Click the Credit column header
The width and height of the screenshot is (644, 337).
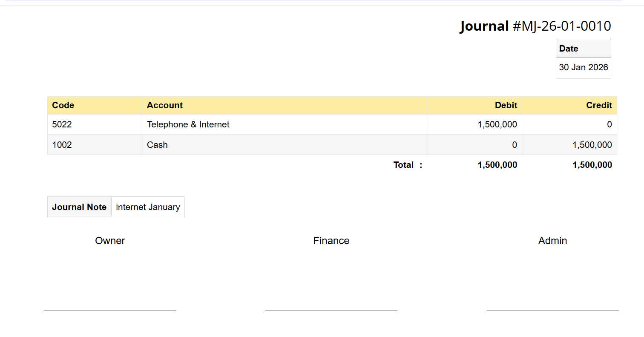pos(599,105)
